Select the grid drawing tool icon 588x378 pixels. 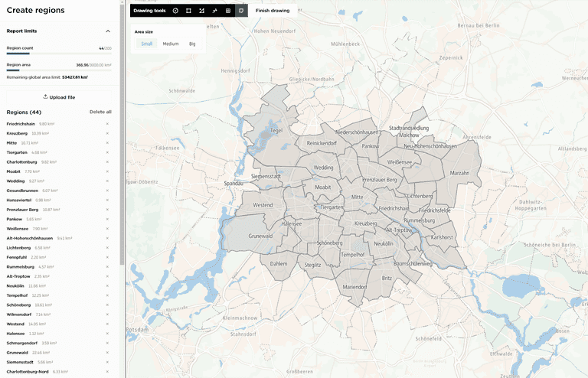click(227, 11)
